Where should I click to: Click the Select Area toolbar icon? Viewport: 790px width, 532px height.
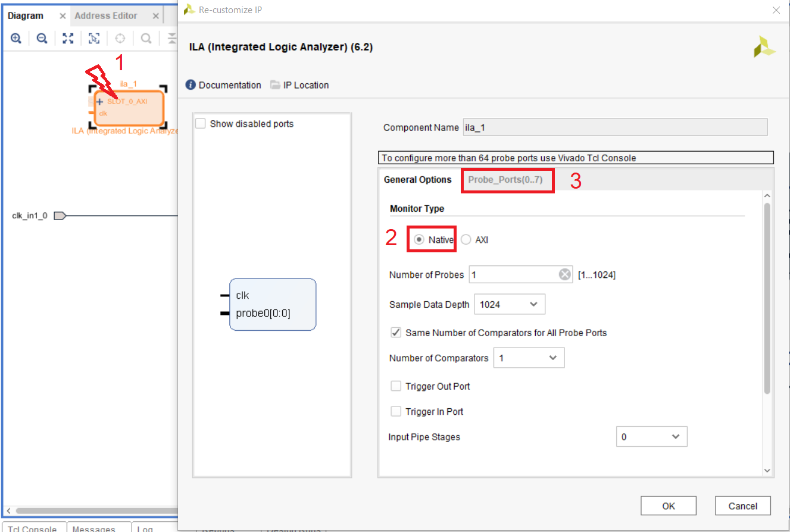[x=94, y=39]
